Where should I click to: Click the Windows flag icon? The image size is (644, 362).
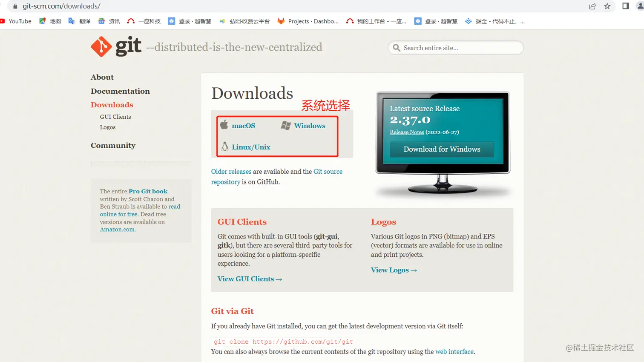[x=286, y=125]
